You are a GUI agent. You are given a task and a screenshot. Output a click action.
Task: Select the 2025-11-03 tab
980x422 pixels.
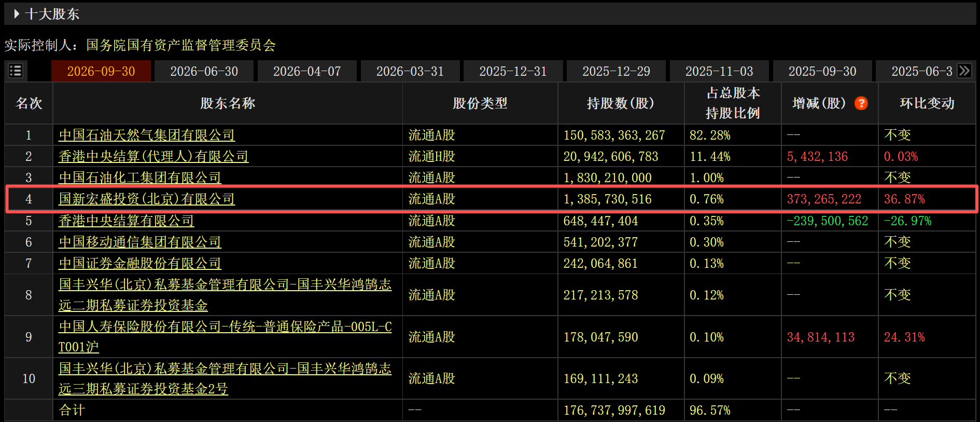(719, 71)
